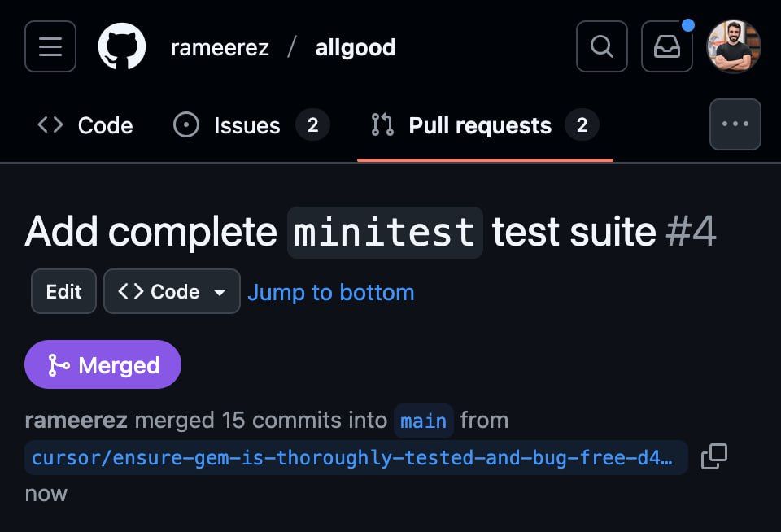
Task: Click the Pull requests tab icon
Action: point(382,125)
